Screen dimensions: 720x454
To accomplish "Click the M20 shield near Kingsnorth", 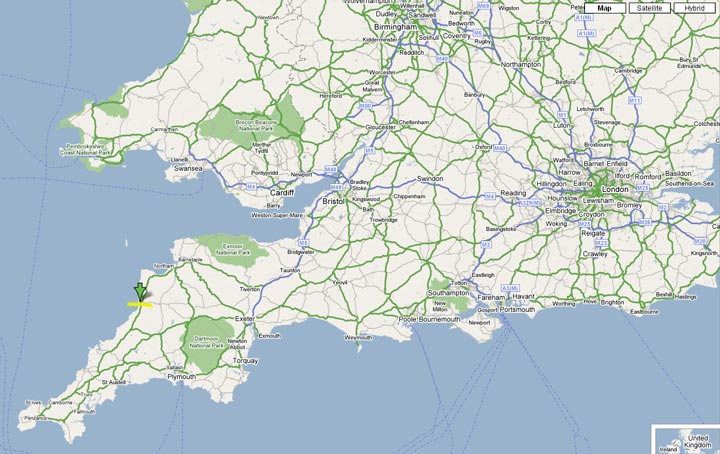I will pos(700,241).
